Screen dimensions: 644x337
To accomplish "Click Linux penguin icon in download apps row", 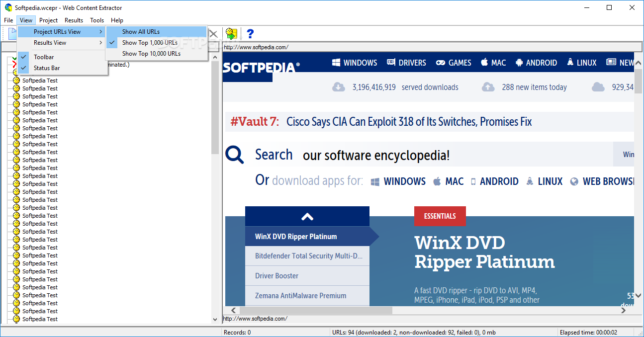I will [530, 181].
